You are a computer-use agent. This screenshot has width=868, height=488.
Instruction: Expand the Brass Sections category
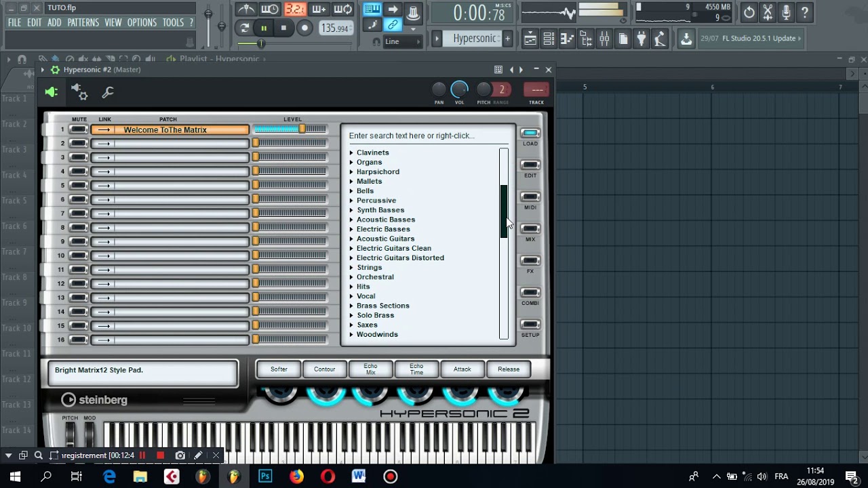(351, 306)
